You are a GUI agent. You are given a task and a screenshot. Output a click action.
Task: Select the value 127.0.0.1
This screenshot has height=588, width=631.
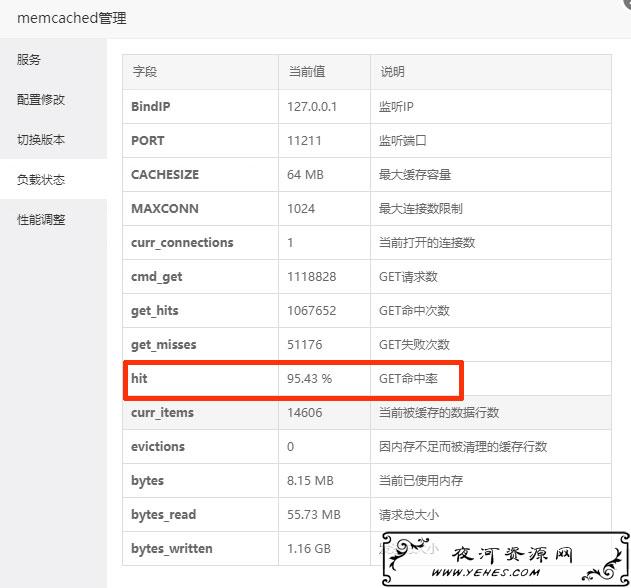click(x=312, y=107)
